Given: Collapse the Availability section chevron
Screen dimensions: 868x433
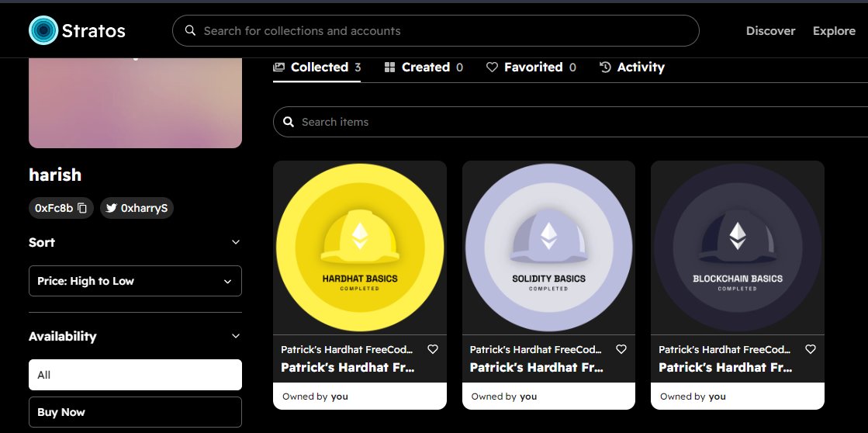Looking at the screenshot, I should tap(236, 336).
